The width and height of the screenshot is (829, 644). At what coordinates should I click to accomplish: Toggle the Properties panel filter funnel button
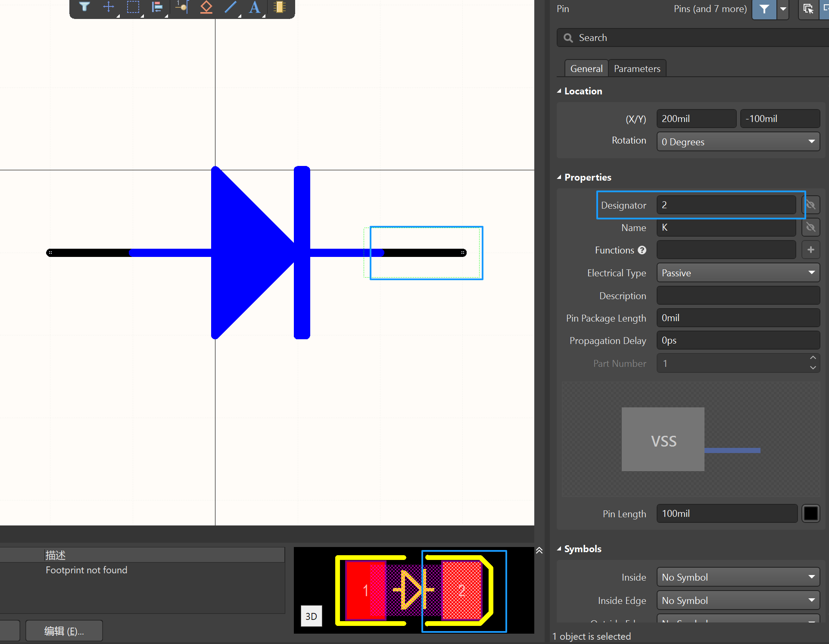tap(764, 9)
